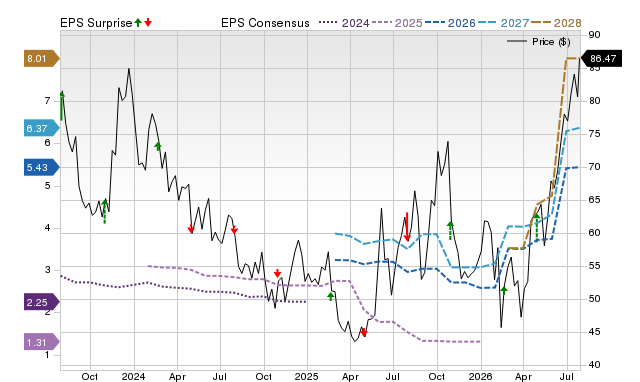
Task: Click the 2025 x-axis label
Action: click(x=307, y=376)
